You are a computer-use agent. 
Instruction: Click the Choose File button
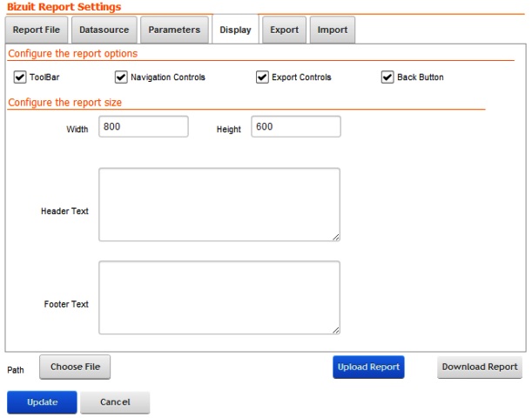(x=75, y=367)
